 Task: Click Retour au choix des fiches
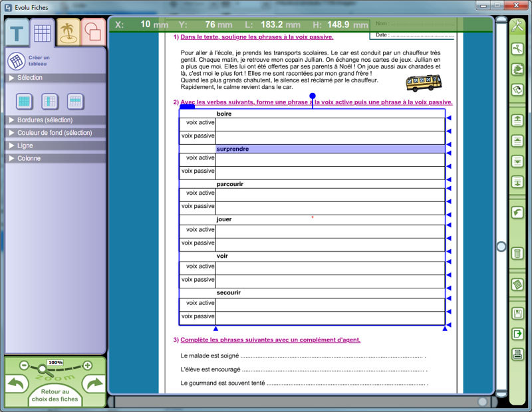[55, 396]
